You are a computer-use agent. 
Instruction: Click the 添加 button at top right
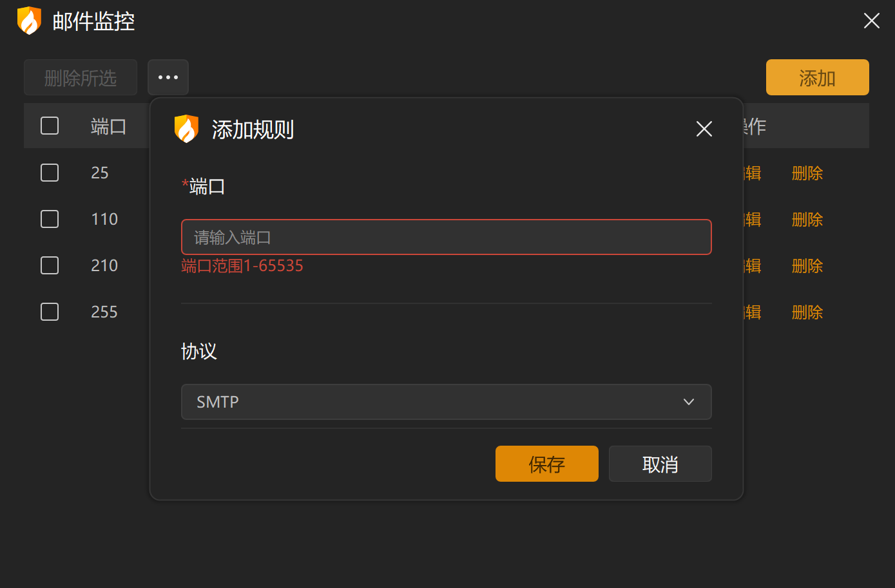[817, 77]
